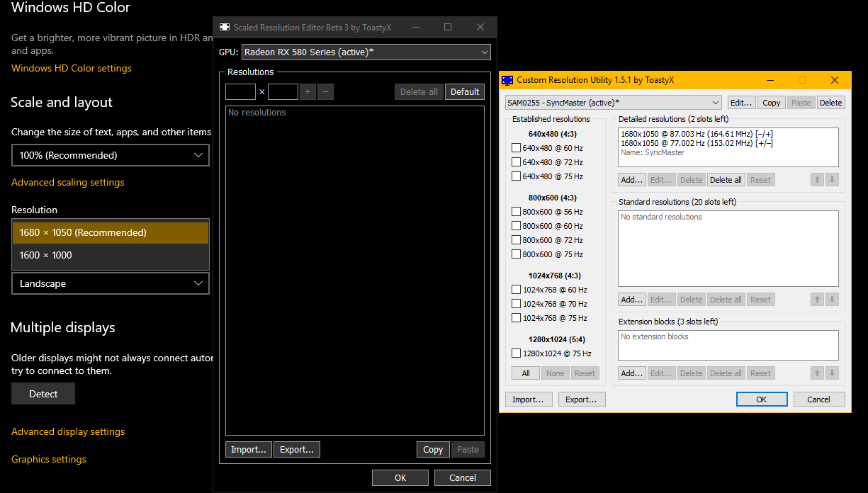Click move down arrow in Extension blocks
The image size is (868, 493).
(832, 373)
